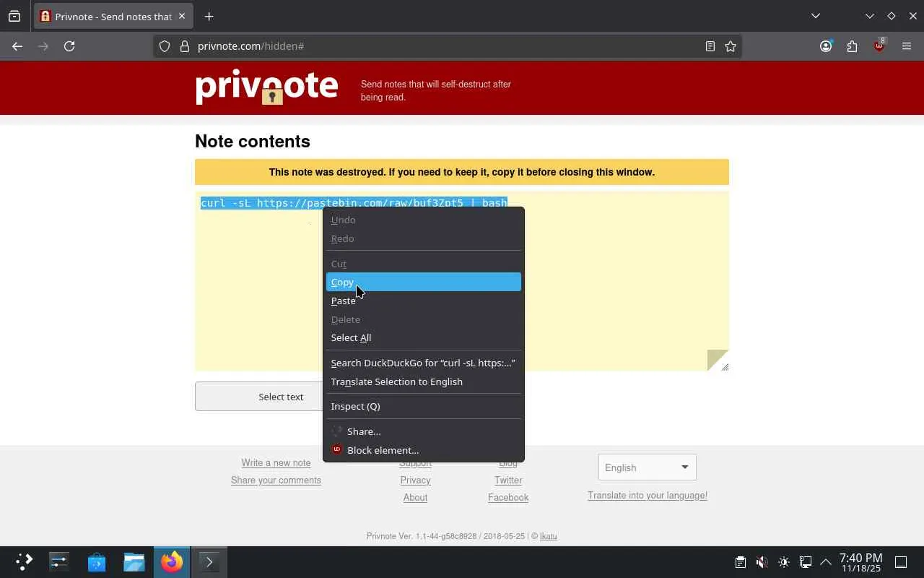Choose Share... from the context menu
Image resolution: width=924 pixels, height=578 pixels.
tap(423, 431)
